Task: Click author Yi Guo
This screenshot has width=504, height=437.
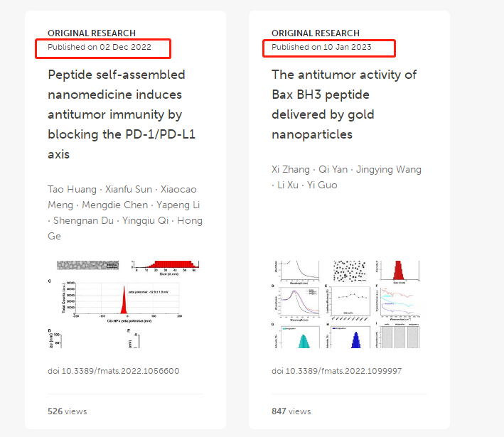Action: (322, 185)
